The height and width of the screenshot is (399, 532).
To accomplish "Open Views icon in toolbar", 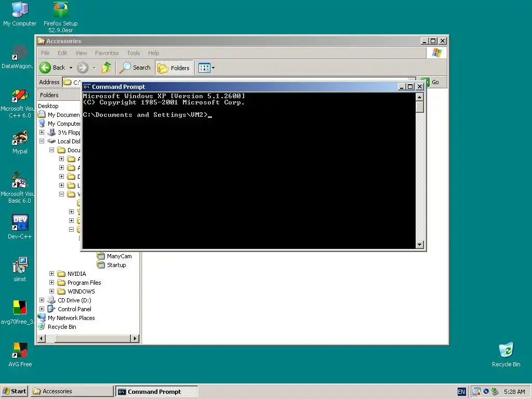I will 204,68.
